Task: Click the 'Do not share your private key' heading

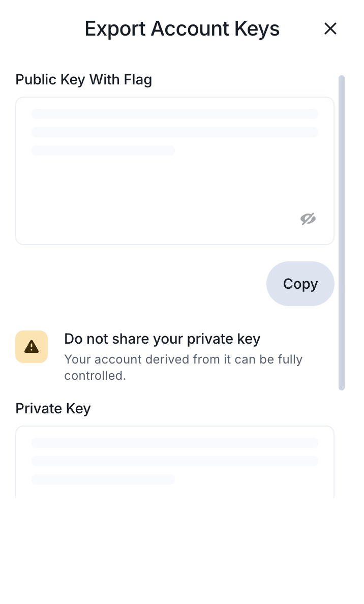Action: [x=162, y=339]
